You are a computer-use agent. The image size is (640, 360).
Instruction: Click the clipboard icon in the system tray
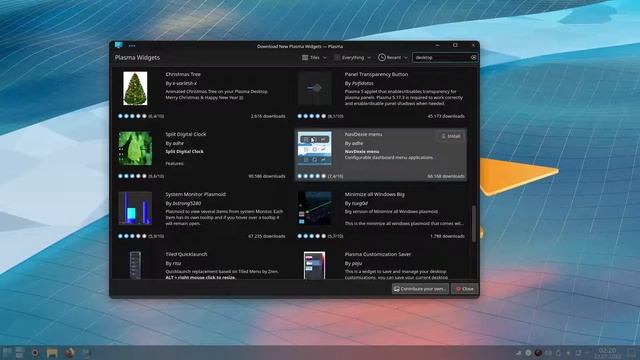point(558,353)
